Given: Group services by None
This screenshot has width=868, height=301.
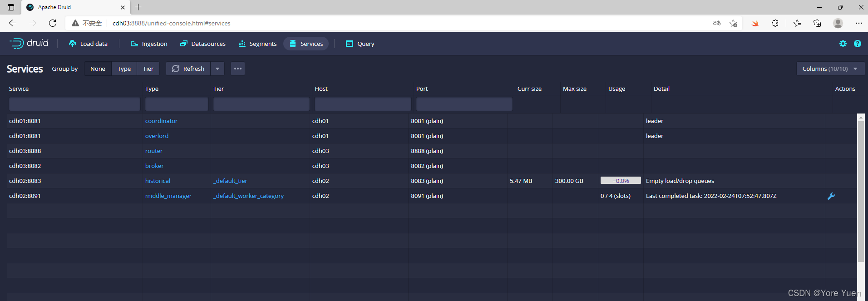Looking at the screenshot, I should (x=98, y=69).
